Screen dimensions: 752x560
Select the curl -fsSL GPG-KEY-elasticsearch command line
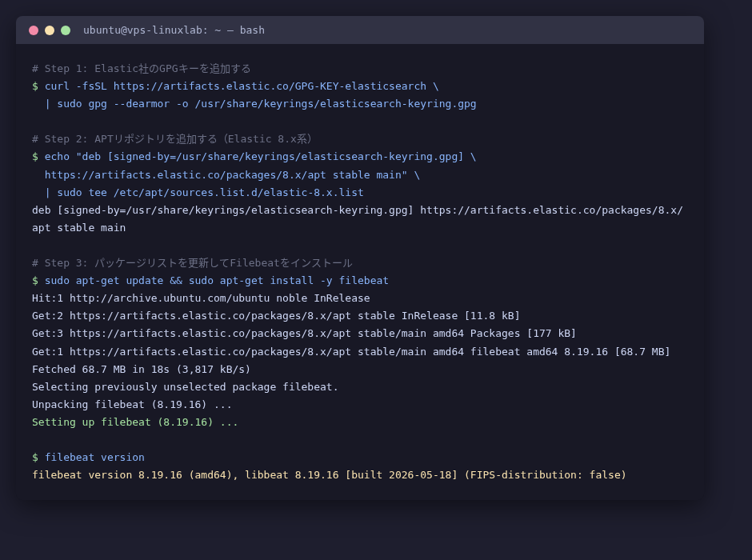235,86
